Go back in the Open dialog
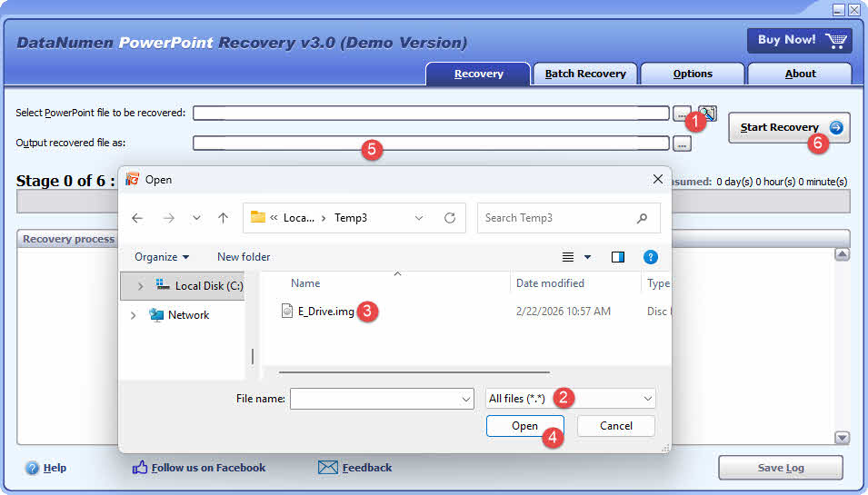The width and height of the screenshot is (868, 495). pos(137,218)
